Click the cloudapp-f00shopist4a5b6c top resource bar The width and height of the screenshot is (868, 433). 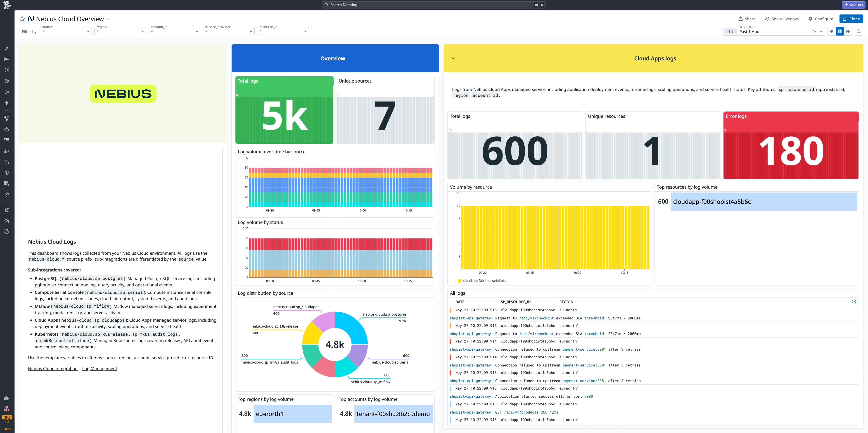tap(764, 202)
